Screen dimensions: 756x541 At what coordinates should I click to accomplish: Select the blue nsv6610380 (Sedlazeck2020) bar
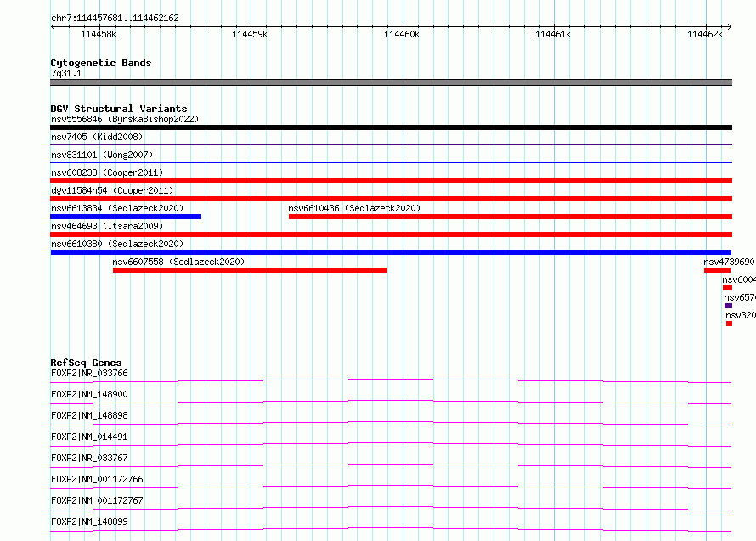pyautogui.click(x=391, y=252)
